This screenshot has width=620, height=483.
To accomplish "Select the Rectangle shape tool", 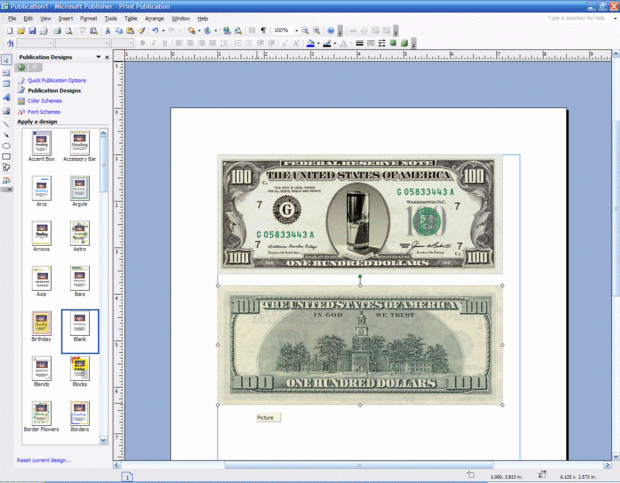I will (6, 157).
